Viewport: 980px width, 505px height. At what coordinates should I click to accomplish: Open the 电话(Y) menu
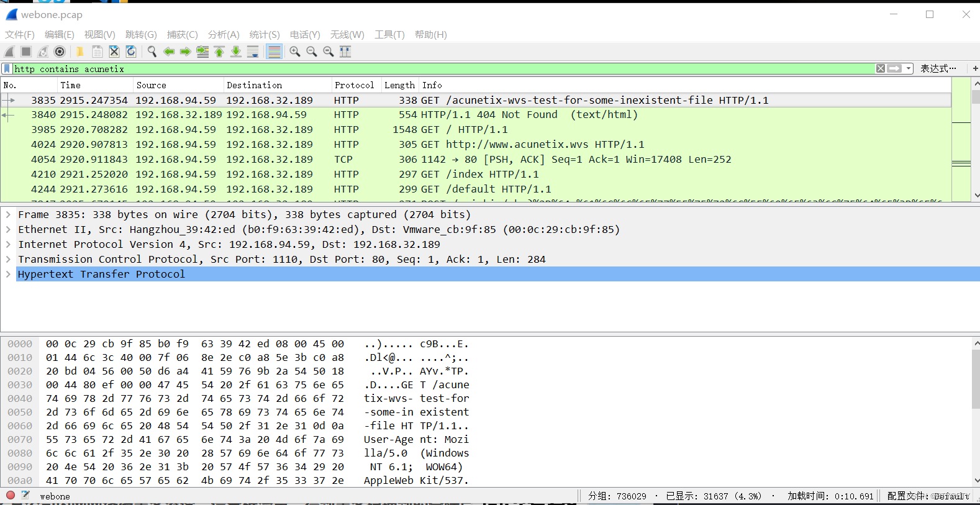305,35
